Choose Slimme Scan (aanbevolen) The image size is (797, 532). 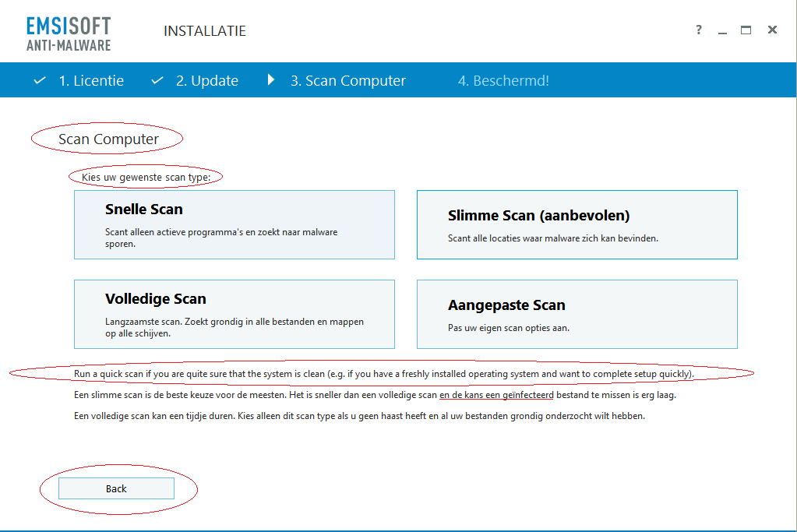coord(577,224)
